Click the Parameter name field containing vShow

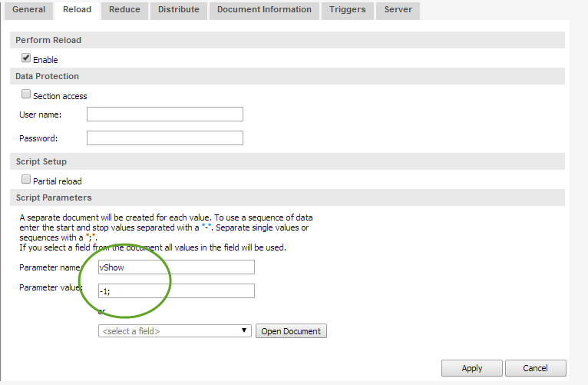click(x=176, y=267)
